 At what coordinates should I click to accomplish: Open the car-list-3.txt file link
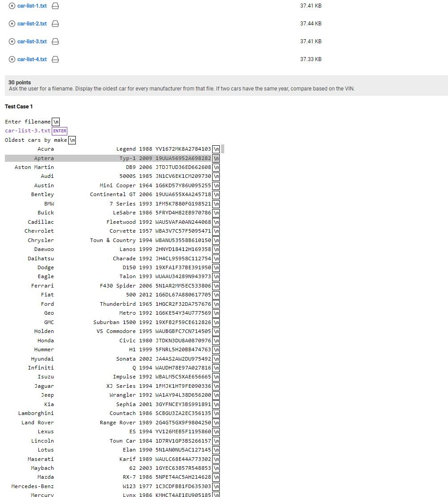pyautogui.click(x=31, y=41)
